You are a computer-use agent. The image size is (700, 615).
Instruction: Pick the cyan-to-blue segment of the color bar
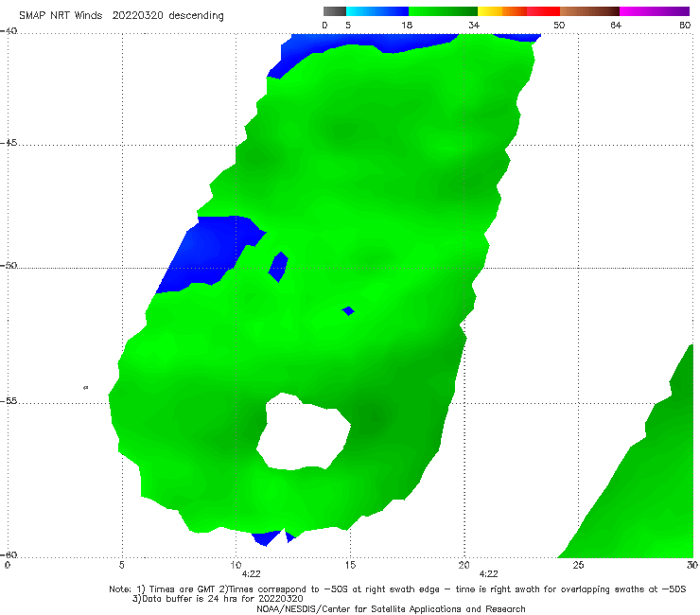377,11
